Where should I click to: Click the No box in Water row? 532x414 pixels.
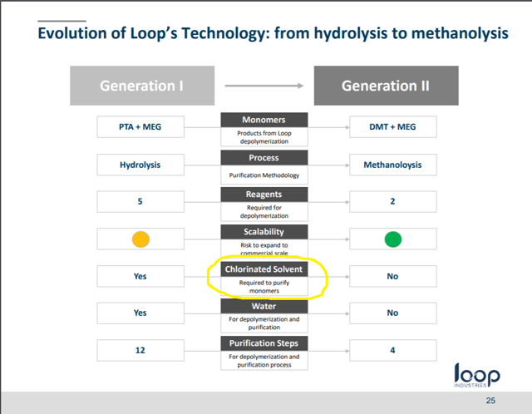pos(393,313)
